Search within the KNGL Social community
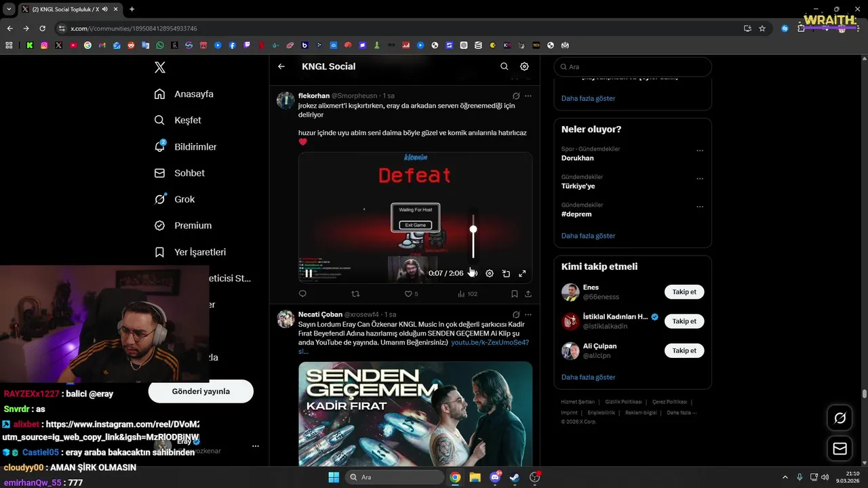The width and height of the screenshot is (868, 488). click(x=504, y=66)
